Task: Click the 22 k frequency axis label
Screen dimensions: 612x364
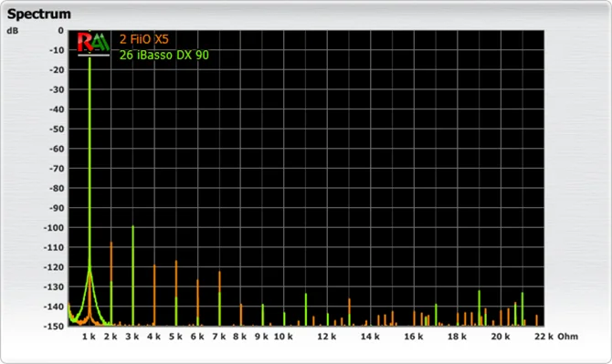Action: pyautogui.click(x=543, y=337)
